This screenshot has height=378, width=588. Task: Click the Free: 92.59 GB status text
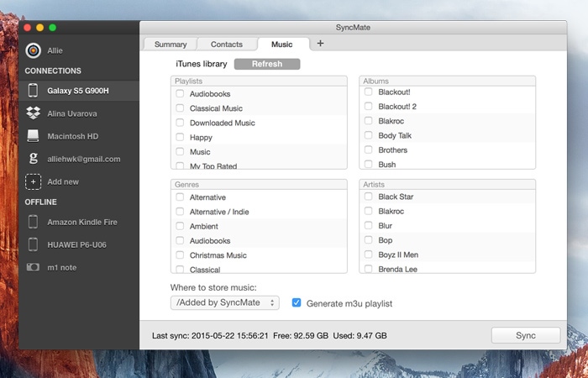click(x=301, y=336)
